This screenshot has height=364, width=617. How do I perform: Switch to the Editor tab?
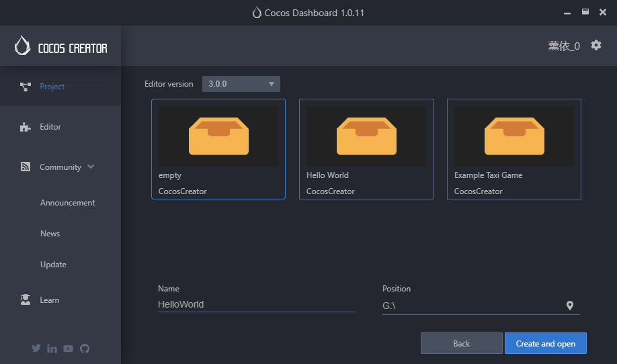click(x=50, y=127)
